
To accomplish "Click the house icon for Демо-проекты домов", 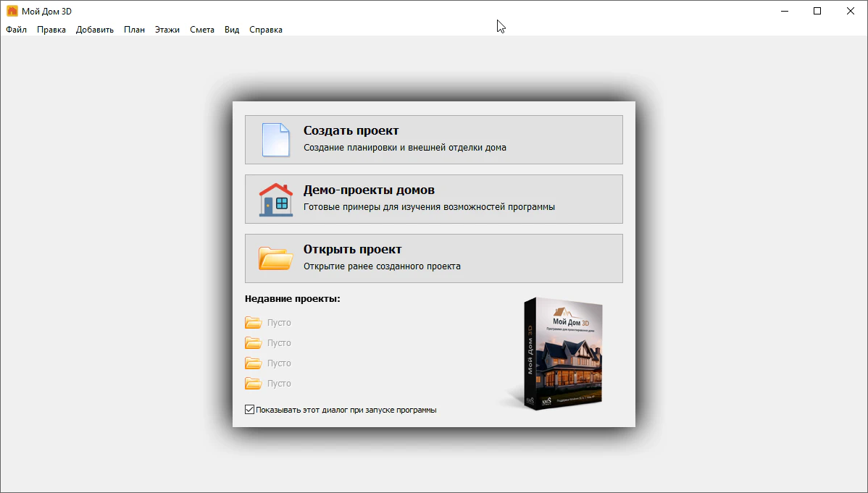I will (275, 199).
